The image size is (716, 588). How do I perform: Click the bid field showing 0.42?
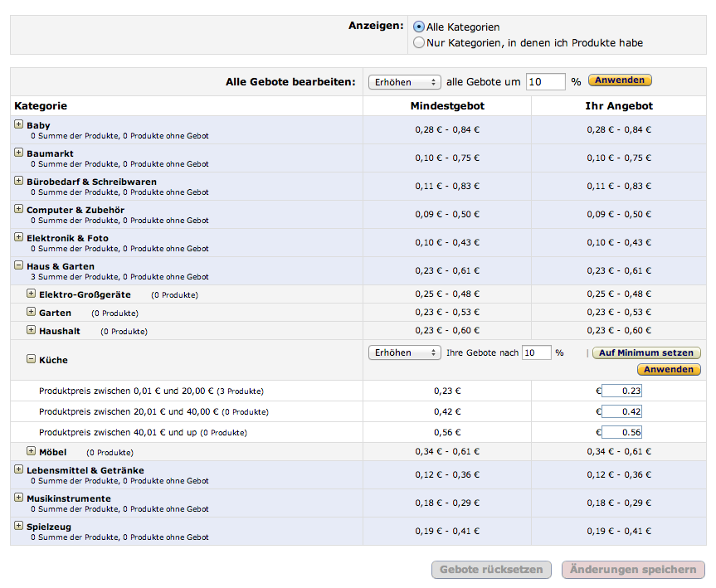point(621,412)
